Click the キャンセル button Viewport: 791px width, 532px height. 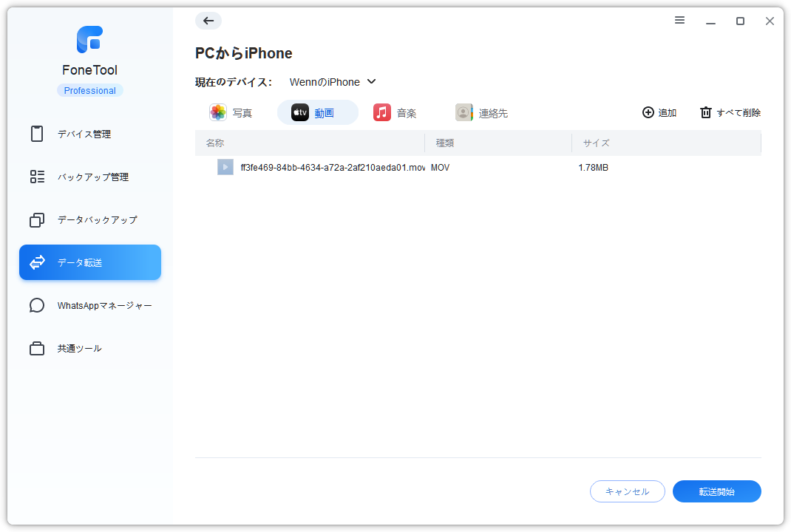tap(627, 491)
